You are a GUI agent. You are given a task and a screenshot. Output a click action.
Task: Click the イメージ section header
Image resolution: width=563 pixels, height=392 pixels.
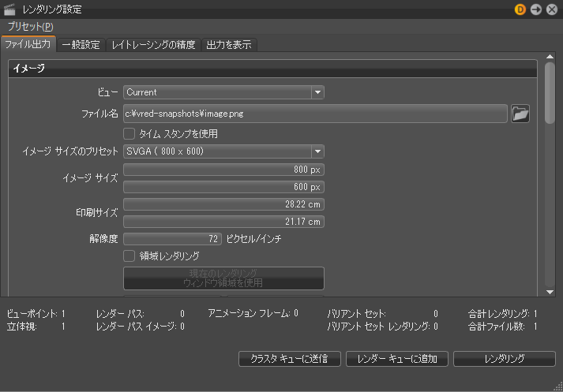pyautogui.click(x=273, y=68)
